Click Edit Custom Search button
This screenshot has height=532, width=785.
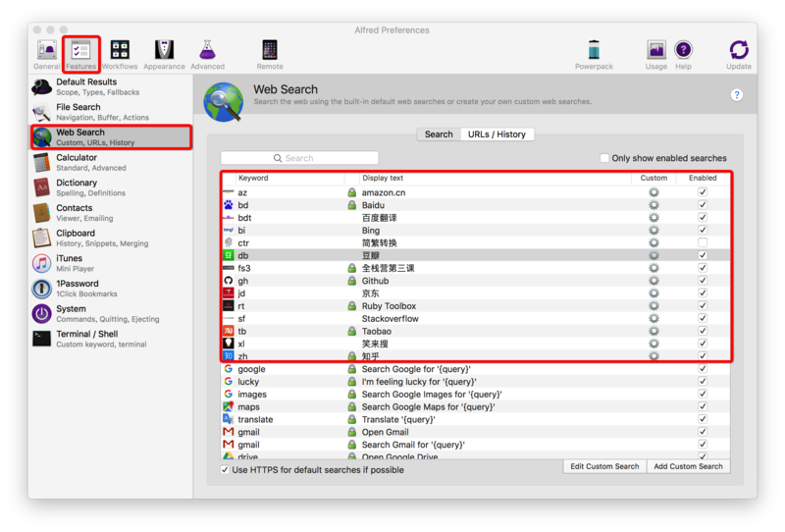[604, 466]
